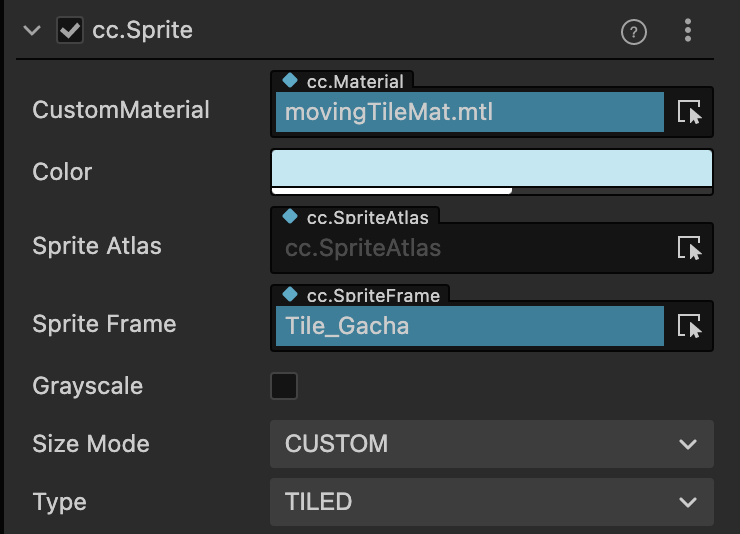Viewport: 740px width, 534px height.
Task: Click the Sprite Frame asset picker icon
Action: [x=690, y=326]
